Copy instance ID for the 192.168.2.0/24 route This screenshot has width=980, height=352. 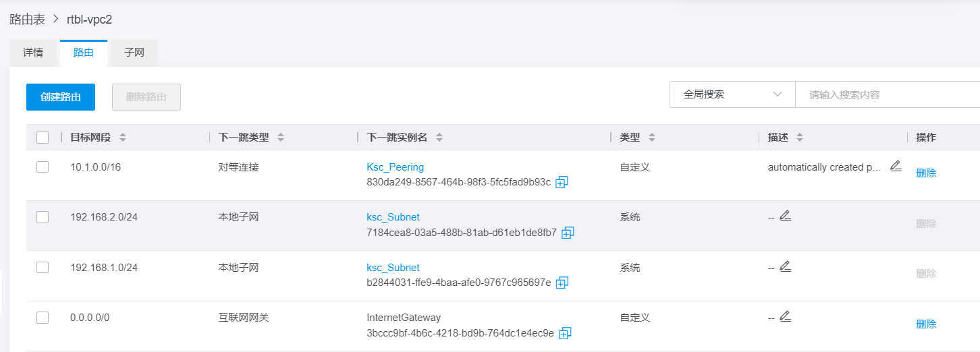click(x=568, y=233)
